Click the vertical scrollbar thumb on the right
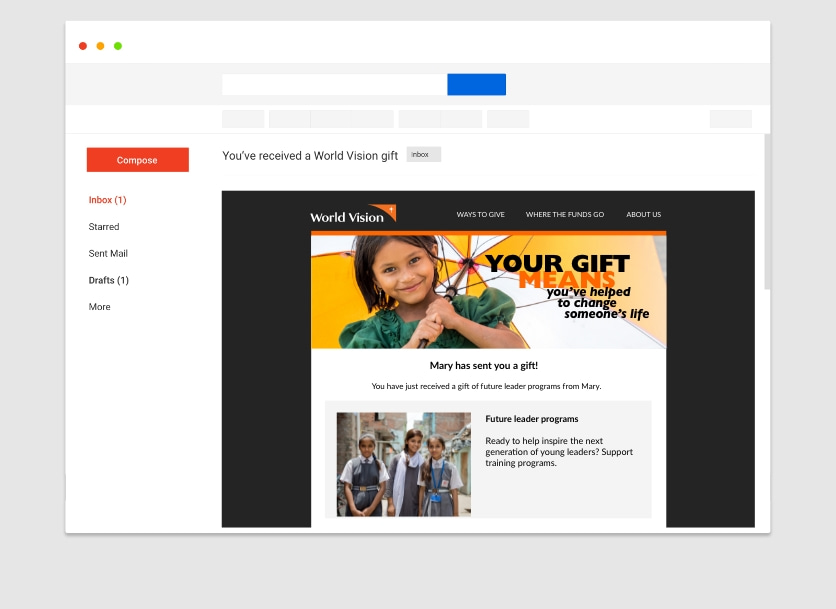This screenshot has width=836, height=609. [x=767, y=212]
